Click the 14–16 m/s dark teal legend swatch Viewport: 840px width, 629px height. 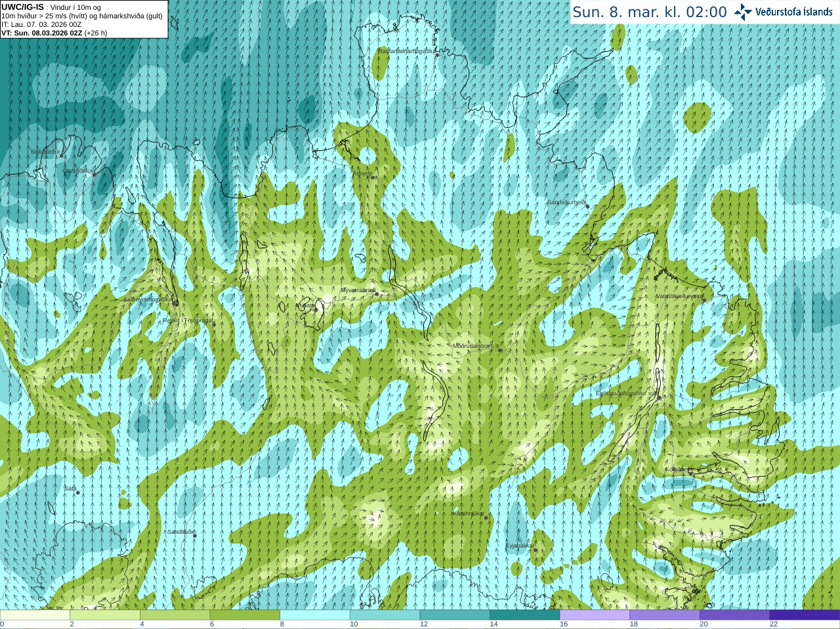(525, 615)
